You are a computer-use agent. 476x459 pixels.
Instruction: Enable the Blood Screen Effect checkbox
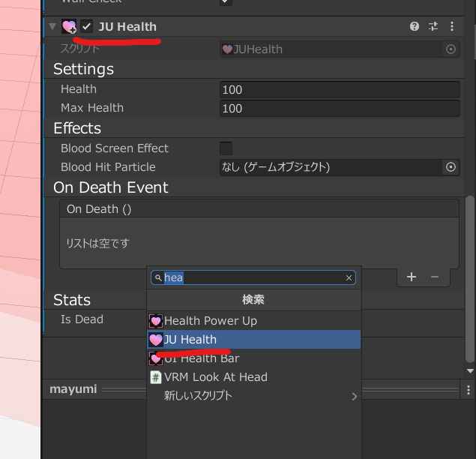[226, 148]
